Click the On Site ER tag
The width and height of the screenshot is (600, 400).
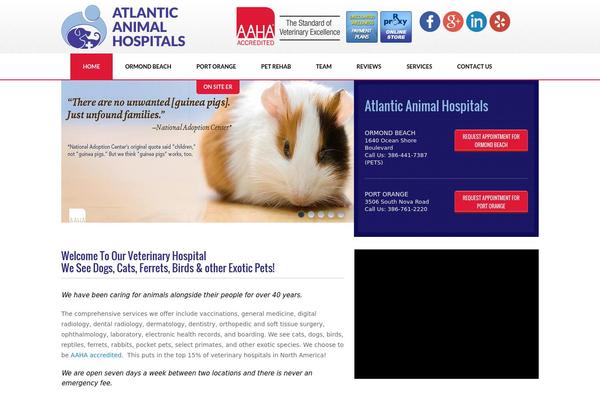(218, 87)
